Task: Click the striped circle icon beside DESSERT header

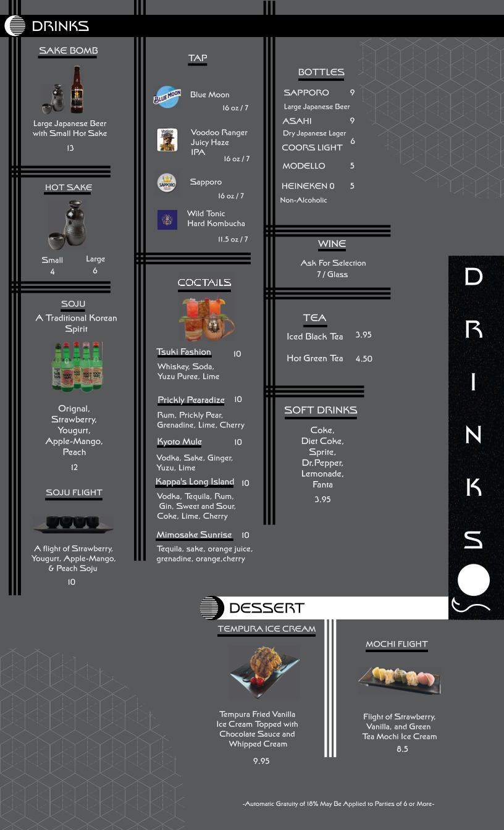Action: (211, 608)
